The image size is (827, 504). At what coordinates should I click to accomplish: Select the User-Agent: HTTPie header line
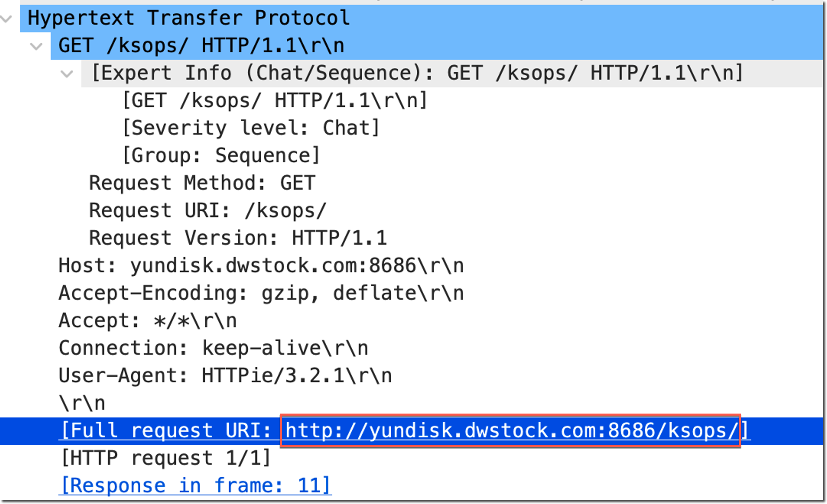225,376
